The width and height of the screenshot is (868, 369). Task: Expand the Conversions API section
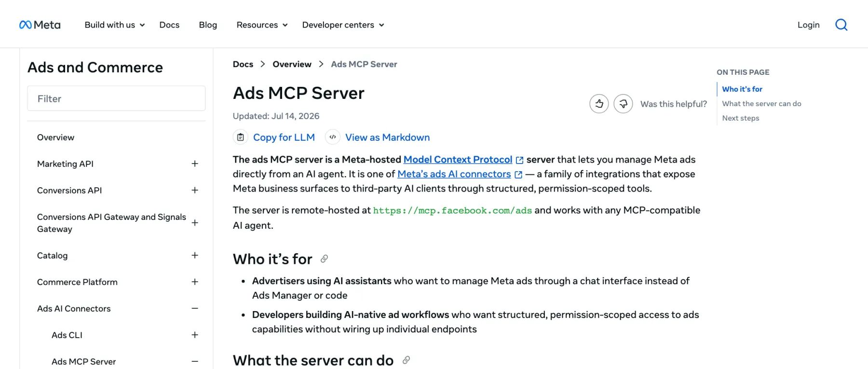click(195, 190)
